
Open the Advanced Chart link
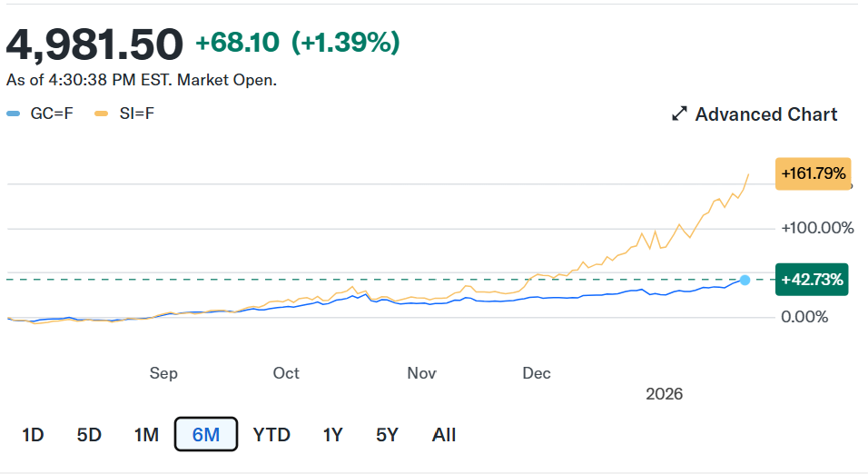tap(765, 114)
